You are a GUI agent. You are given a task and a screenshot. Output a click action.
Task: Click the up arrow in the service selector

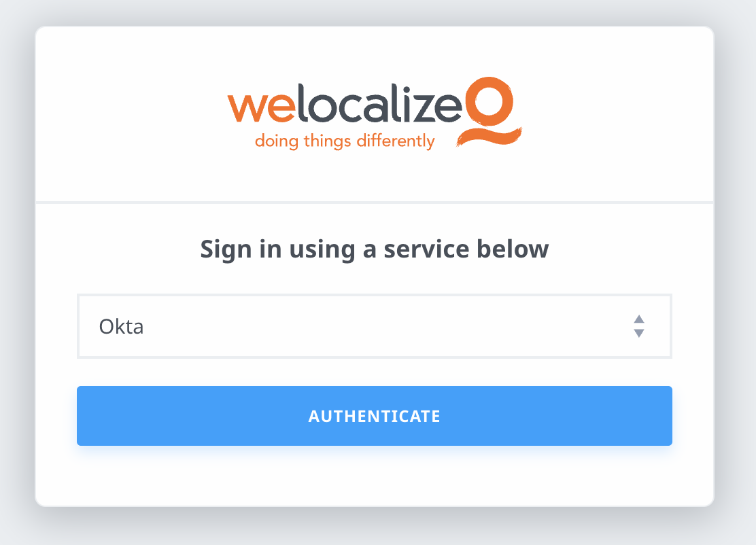(x=638, y=319)
